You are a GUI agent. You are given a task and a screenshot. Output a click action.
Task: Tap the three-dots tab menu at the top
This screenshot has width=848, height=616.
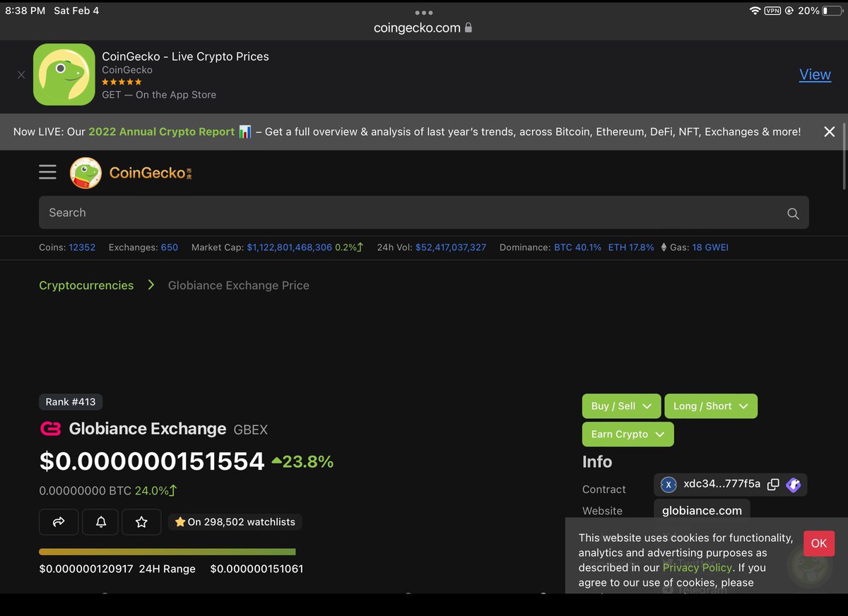[x=424, y=12]
